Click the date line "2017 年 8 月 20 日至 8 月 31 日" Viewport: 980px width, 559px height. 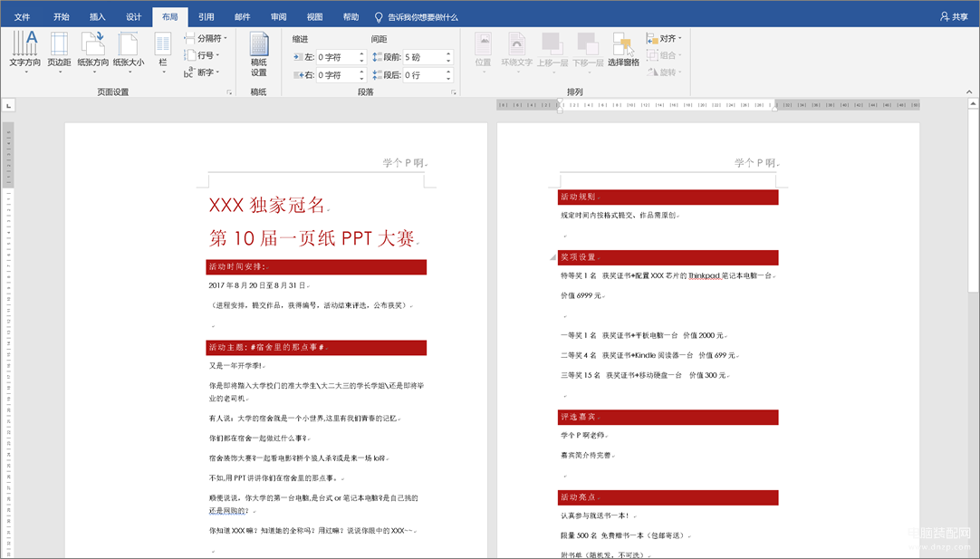tap(257, 285)
